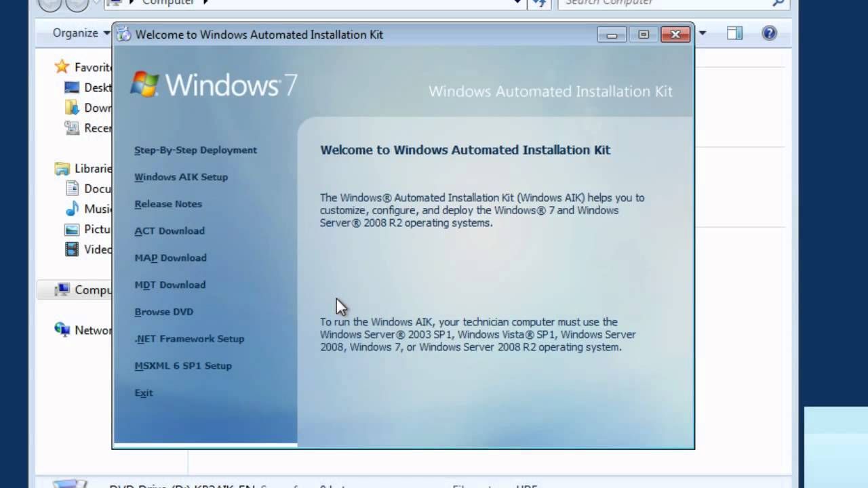Select Computer in Explorer's navigation pane
Screen dimensions: 868x488
[x=75, y=289]
